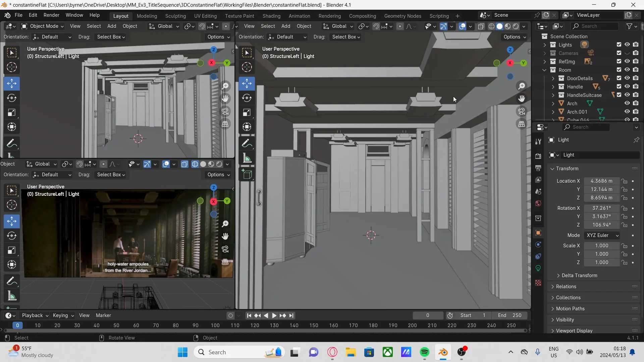
Task: Open the Render properties tab
Action: point(538,156)
